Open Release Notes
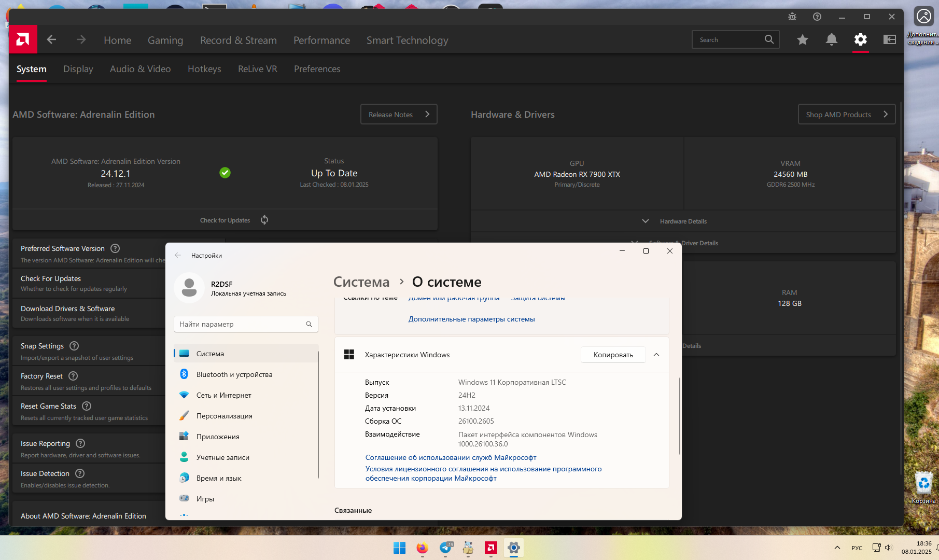 (x=399, y=114)
